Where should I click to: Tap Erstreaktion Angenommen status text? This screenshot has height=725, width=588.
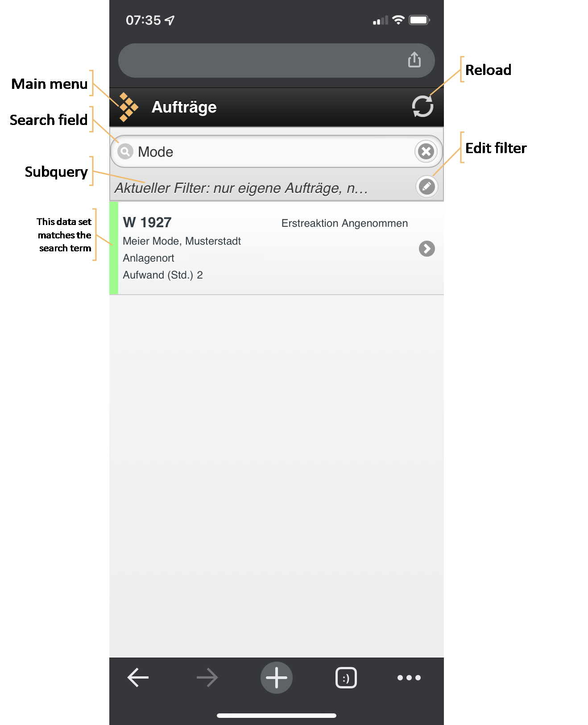tap(344, 223)
